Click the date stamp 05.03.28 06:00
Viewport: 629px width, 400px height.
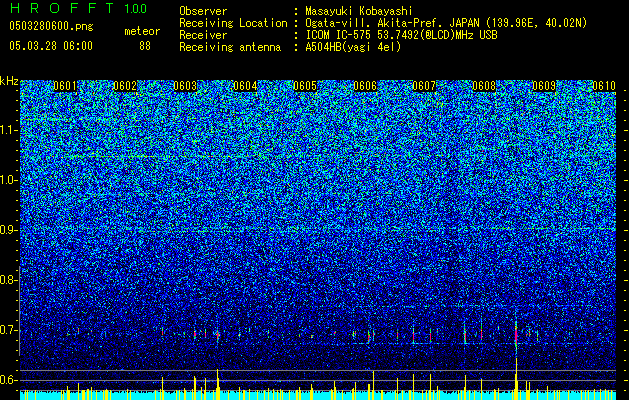click(51, 46)
